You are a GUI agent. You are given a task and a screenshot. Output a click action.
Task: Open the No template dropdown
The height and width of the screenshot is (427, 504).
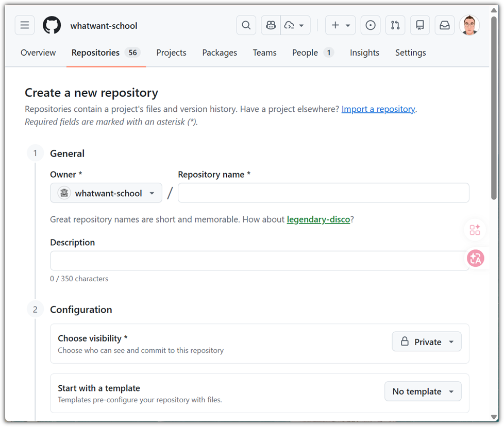423,391
